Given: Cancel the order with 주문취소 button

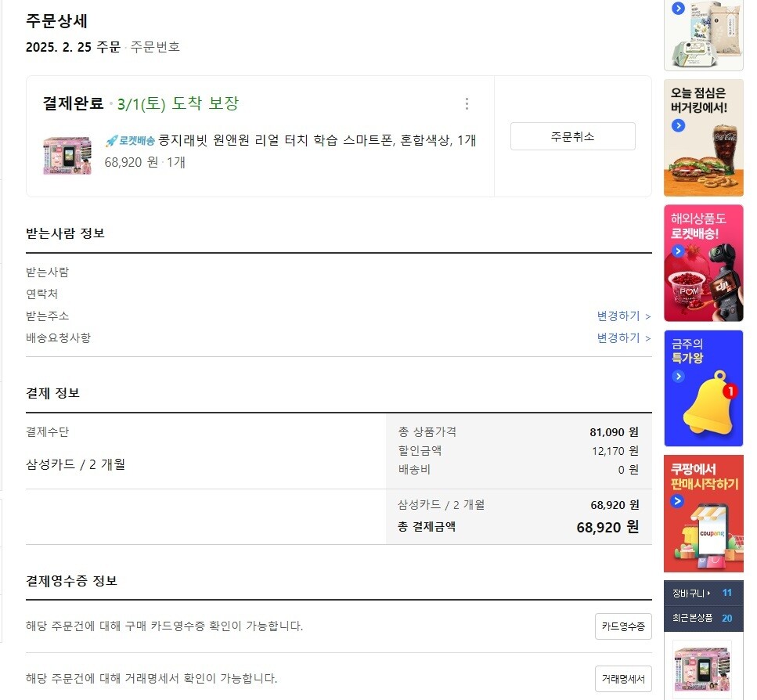Looking at the screenshot, I should (x=572, y=136).
